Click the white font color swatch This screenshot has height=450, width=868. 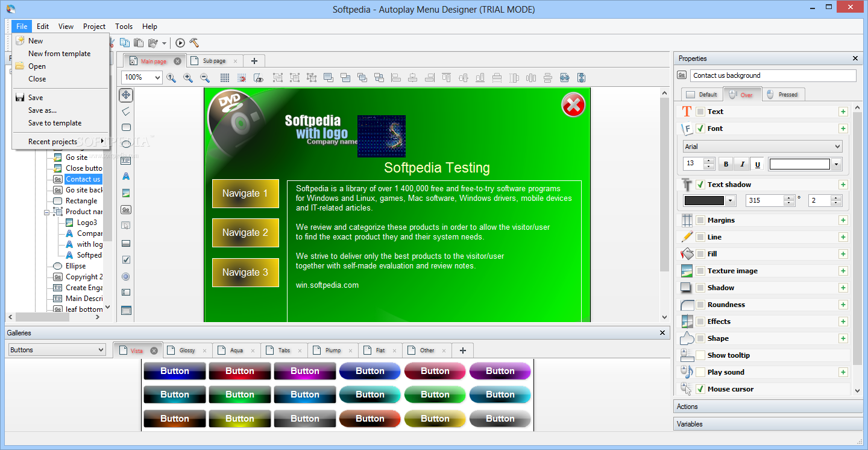(x=800, y=164)
